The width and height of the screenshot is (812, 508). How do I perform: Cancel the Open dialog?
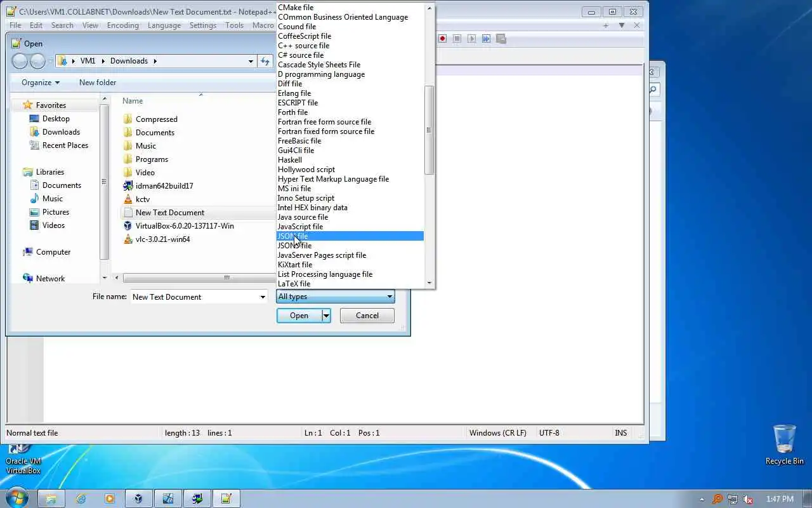(367, 316)
